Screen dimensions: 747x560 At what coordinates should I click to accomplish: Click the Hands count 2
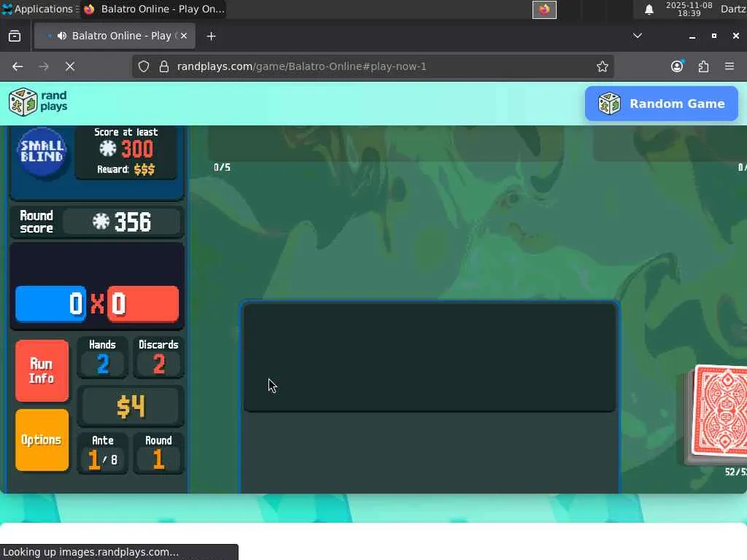[x=103, y=365]
